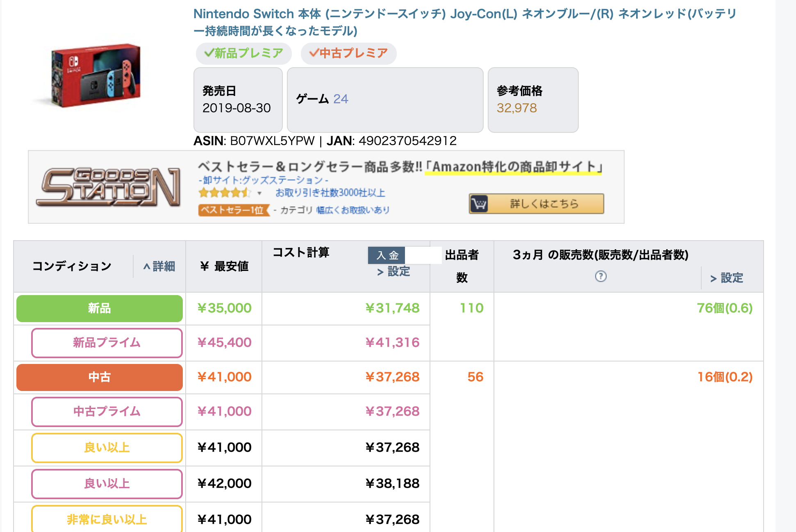Click the 新品 seller count 110

coord(471,308)
